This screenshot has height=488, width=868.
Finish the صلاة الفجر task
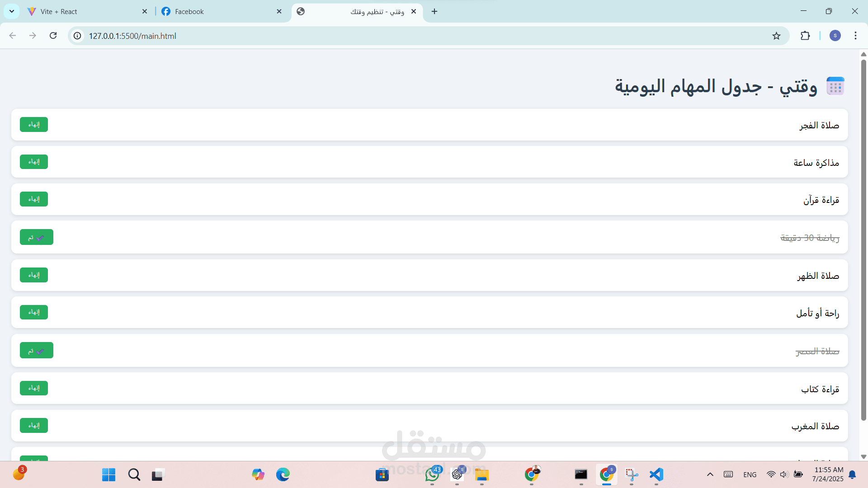(x=34, y=125)
